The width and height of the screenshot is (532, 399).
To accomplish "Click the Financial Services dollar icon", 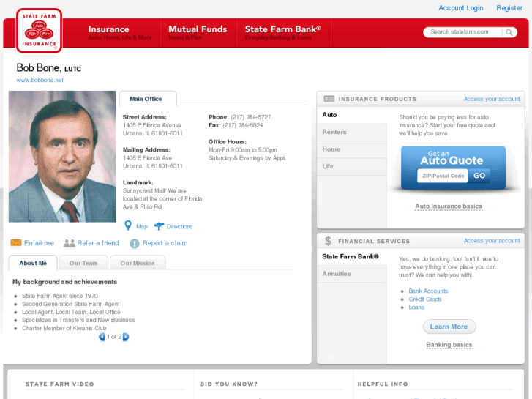I will (x=328, y=241).
